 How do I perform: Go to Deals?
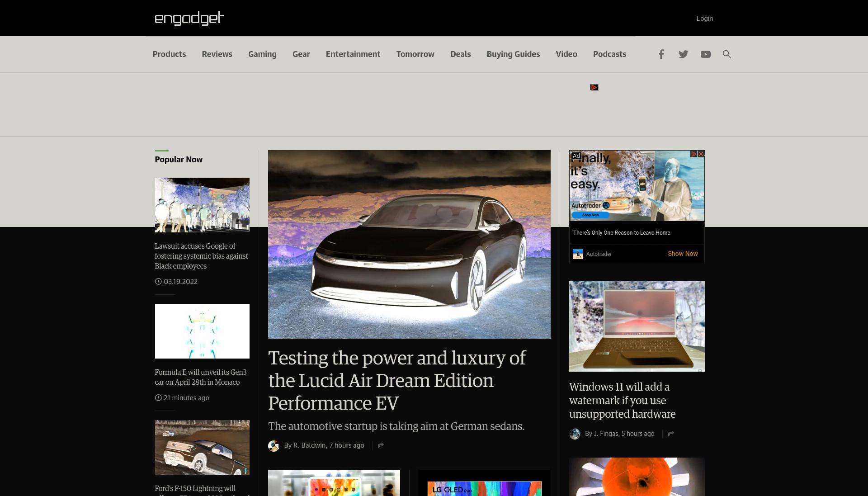tap(460, 54)
